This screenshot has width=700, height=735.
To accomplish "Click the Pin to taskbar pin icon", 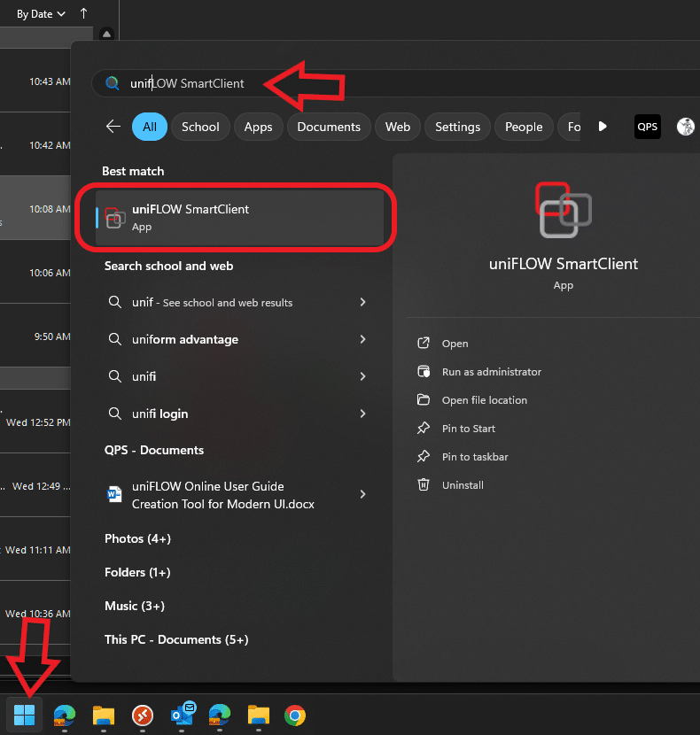I will tap(424, 457).
